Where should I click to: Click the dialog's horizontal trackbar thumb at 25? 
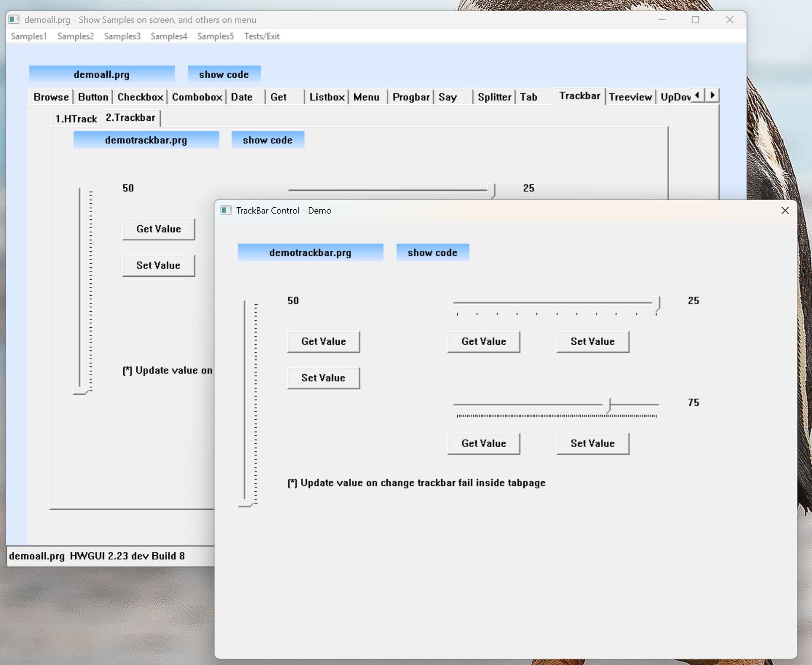[x=657, y=304]
